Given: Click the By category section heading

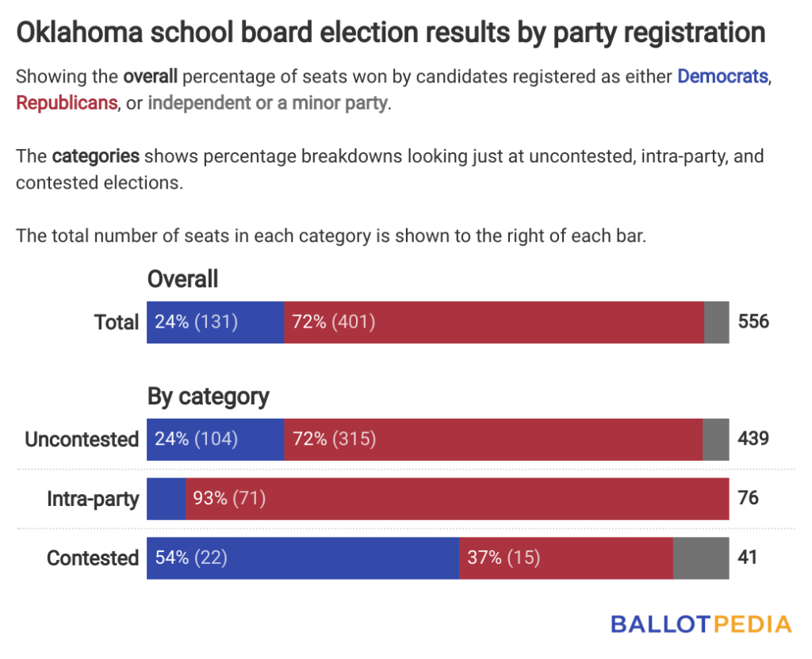Looking at the screenshot, I should pyautogui.click(x=209, y=397).
